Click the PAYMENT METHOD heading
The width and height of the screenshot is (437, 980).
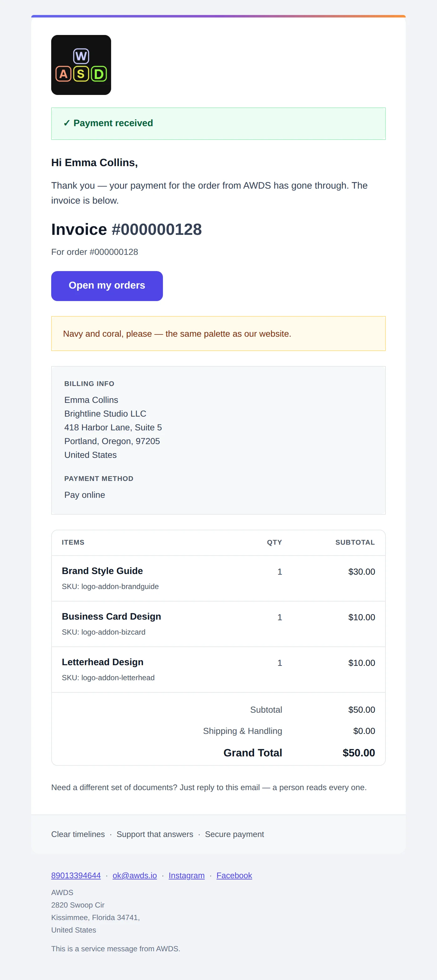tap(99, 478)
